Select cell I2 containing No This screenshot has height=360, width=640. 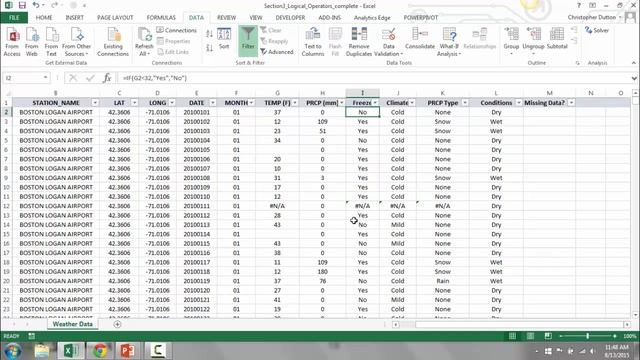click(362, 112)
